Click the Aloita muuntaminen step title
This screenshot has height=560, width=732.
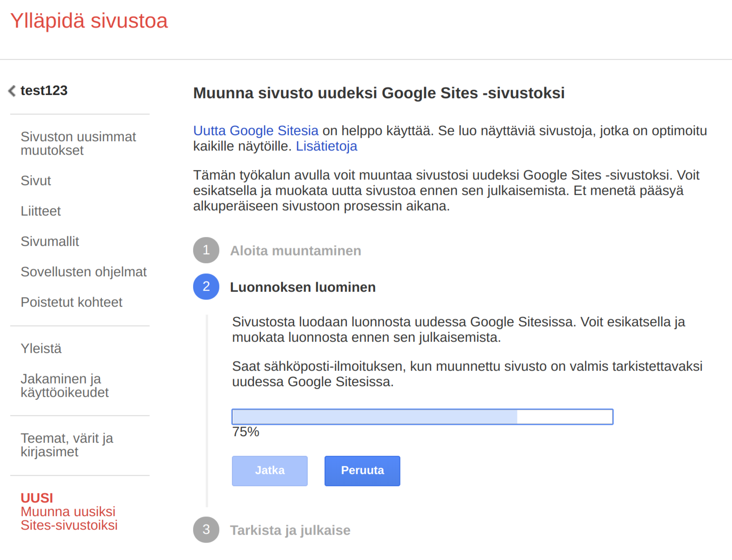pos(296,251)
